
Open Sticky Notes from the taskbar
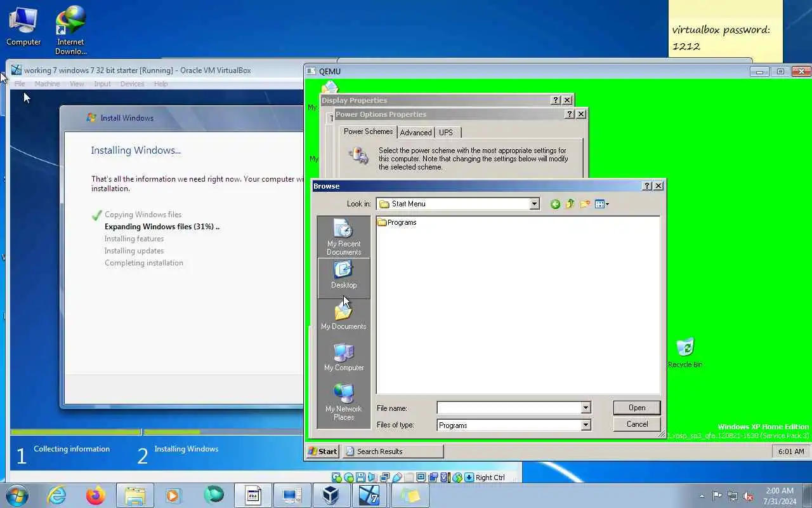(409, 495)
